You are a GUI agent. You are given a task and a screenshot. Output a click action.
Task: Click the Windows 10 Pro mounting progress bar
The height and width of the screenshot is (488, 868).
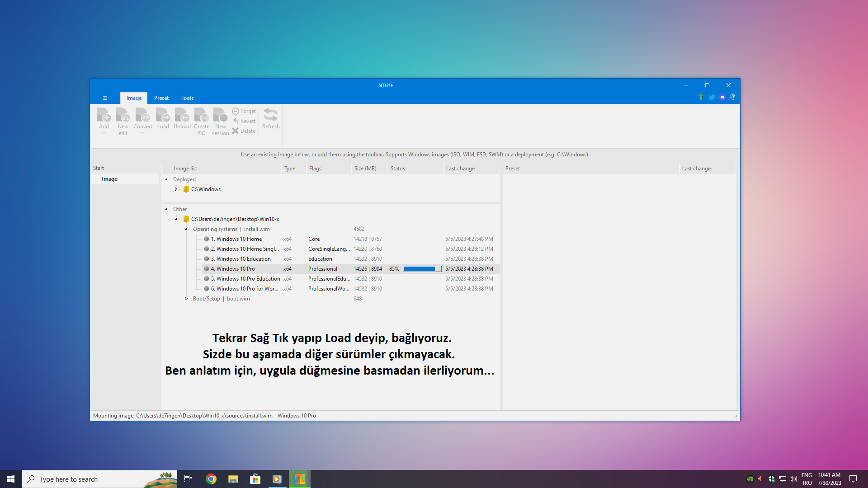point(422,269)
